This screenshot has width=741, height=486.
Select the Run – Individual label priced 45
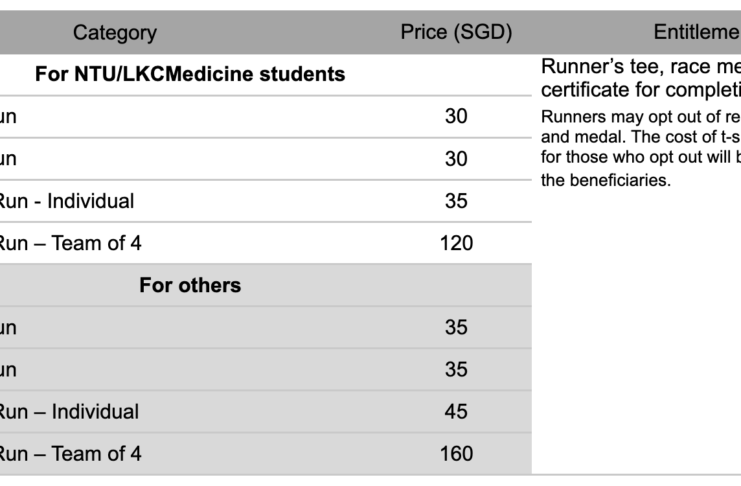(69, 411)
